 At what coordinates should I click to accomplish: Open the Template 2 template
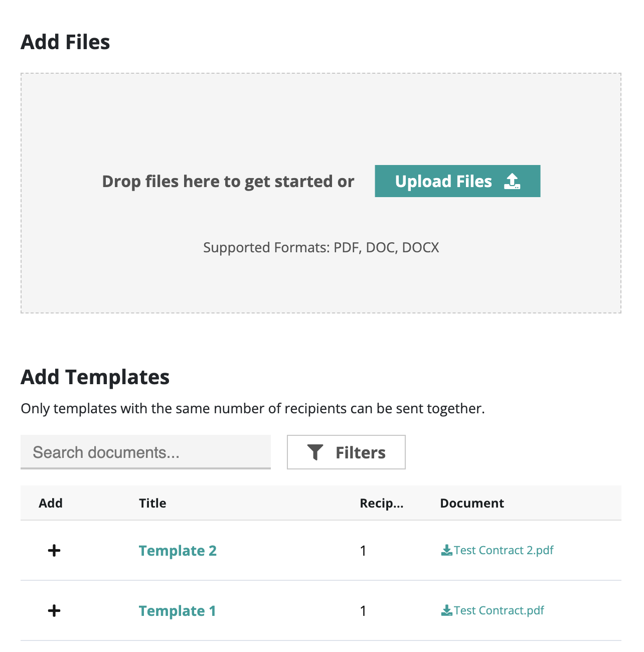[178, 550]
